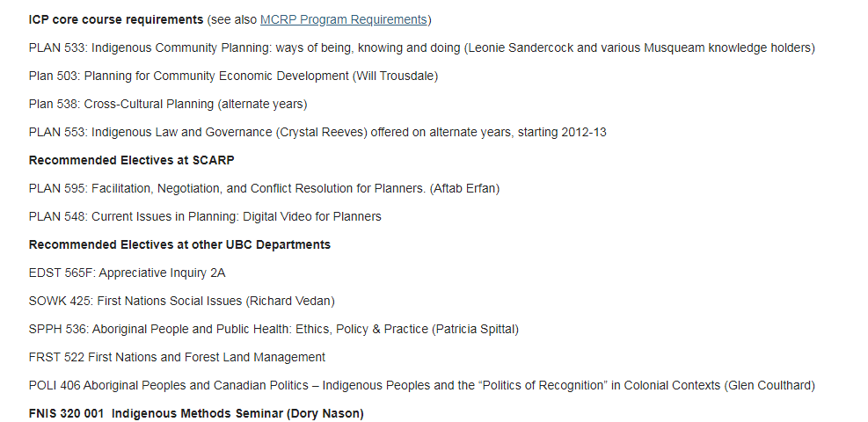Click the instructor name Glen Coulthard
The height and width of the screenshot is (422, 868).
(x=770, y=385)
